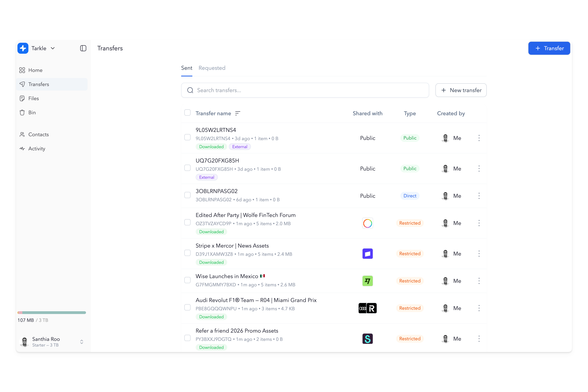Click the colorful ring recipient logo for Edited After Party

pyautogui.click(x=367, y=223)
